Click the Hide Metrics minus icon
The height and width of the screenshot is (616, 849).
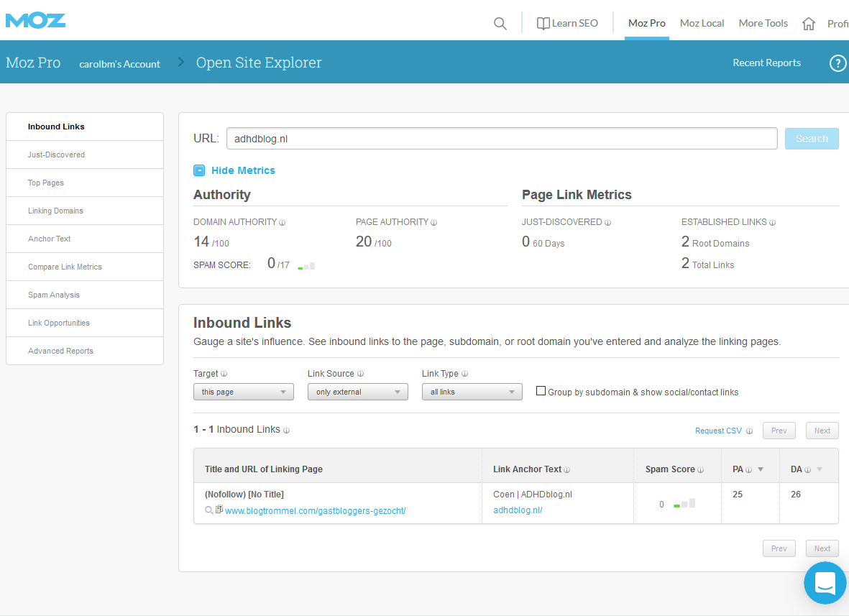click(199, 170)
